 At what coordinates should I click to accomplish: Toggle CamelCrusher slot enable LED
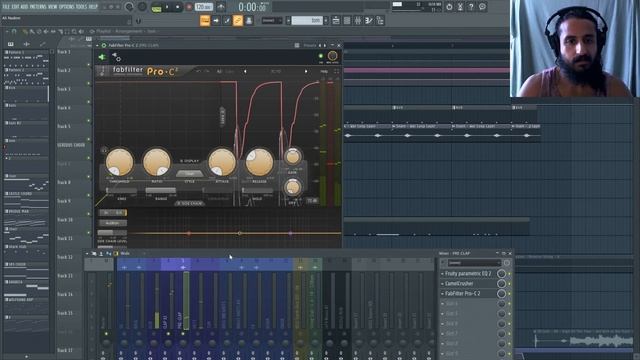coord(510,284)
